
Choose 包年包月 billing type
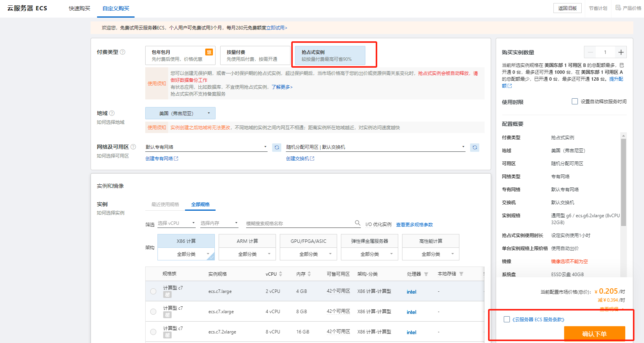(180, 55)
